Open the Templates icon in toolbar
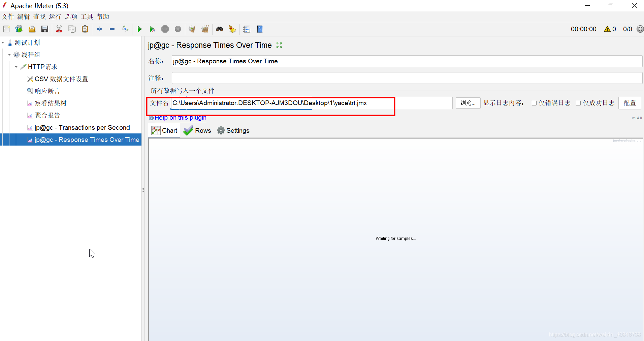The image size is (644, 341). tap(19, 29)
